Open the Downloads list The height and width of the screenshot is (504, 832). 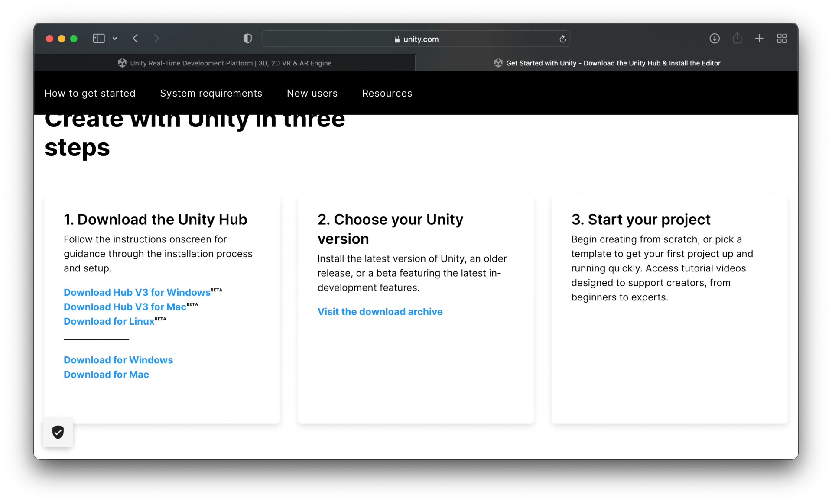(715, 39)
